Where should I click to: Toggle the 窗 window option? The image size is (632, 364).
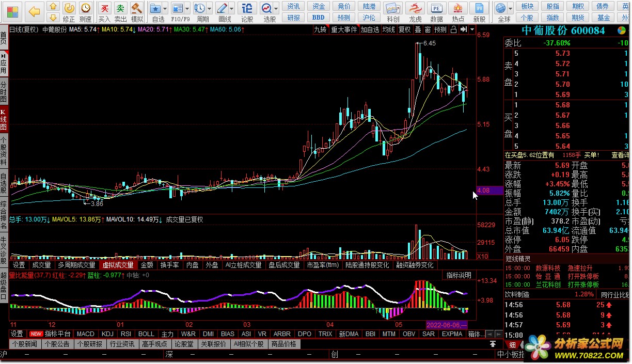pos(428,29)
